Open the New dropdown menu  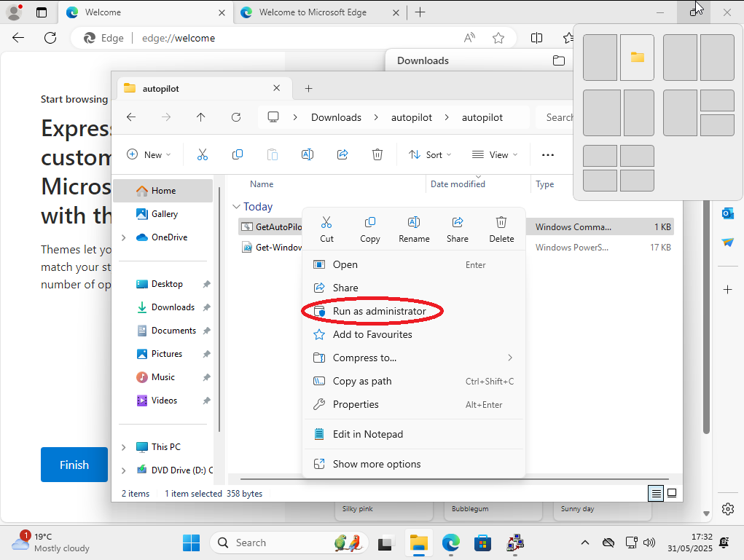149,154
